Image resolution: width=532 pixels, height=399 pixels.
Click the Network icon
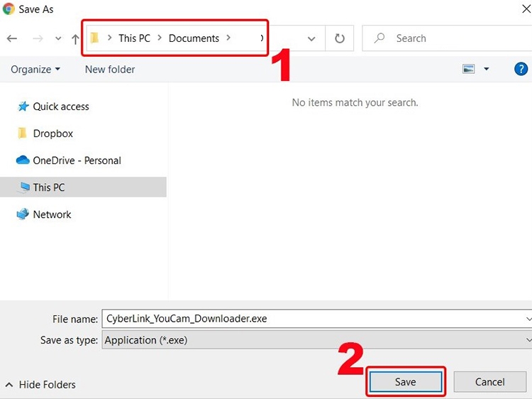[23, 214]
